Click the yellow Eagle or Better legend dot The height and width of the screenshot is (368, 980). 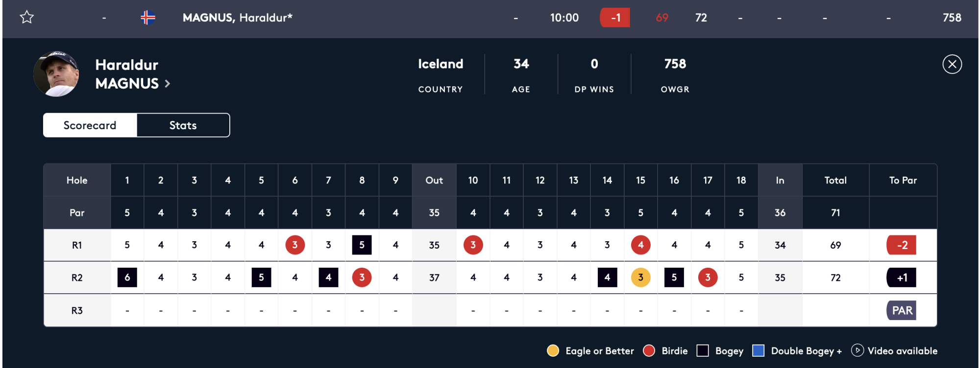coord(553,350)
